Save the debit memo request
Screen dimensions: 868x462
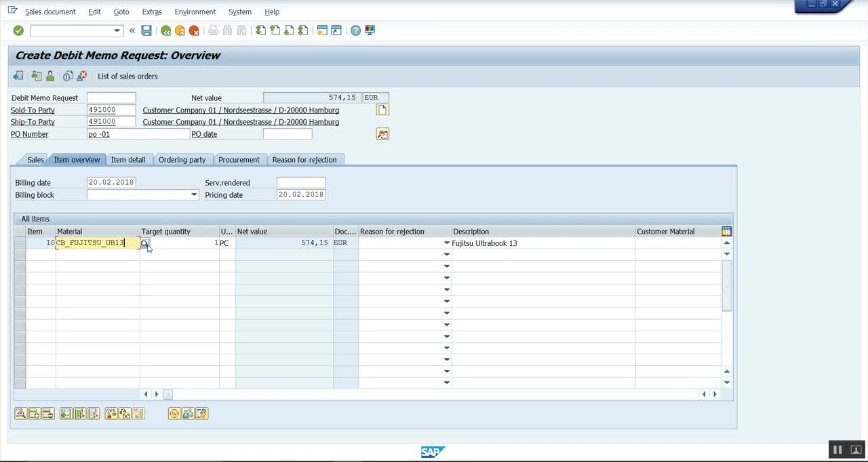point(146,30)
